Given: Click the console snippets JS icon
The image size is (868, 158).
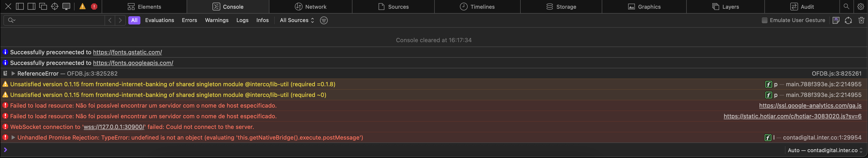Looking at the screenshot, I should (x=836, y=20).
